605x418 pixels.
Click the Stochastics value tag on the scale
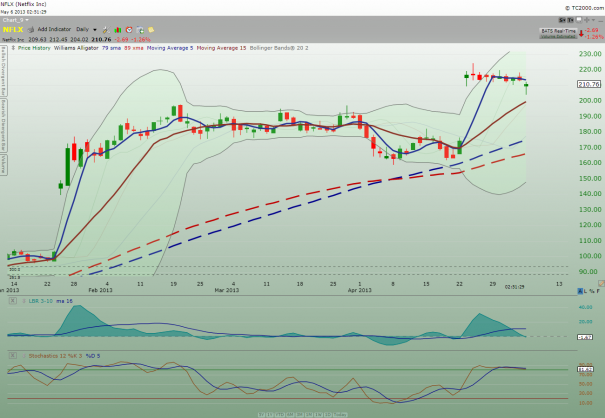(585, 369)
